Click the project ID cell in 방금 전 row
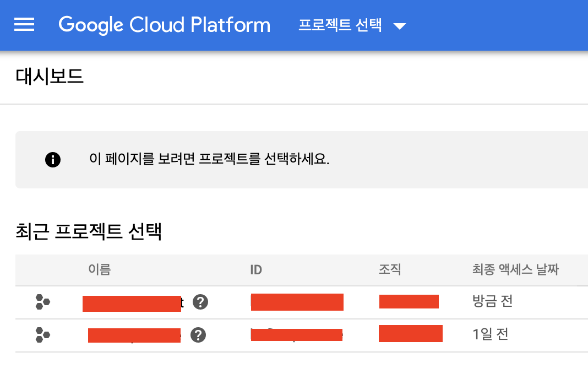 [x=297, y=302]
